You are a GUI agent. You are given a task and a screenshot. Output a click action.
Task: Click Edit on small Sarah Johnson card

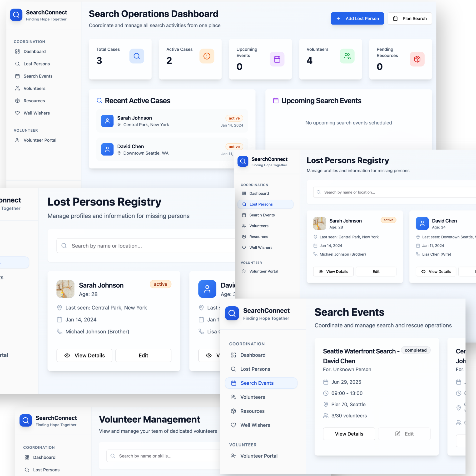point(376,272)
